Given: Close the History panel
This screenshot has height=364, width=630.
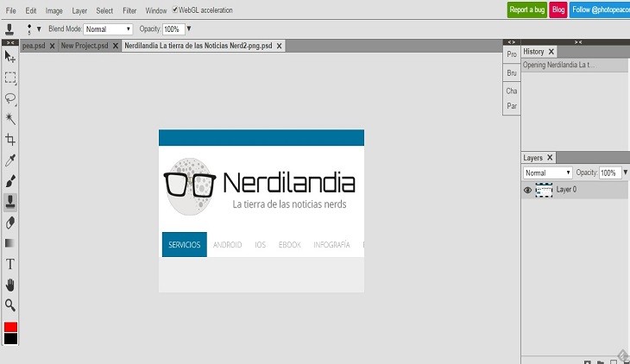Looking at the screenshot, I should pos(551,52).
